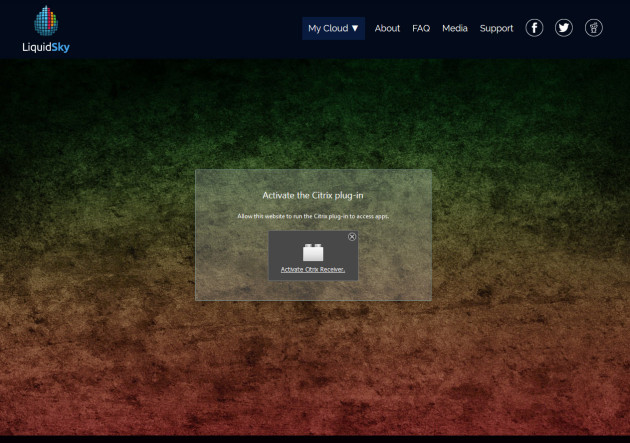Click the LiquidSky logo
630x443 pixels.
(x=46, y=29)
